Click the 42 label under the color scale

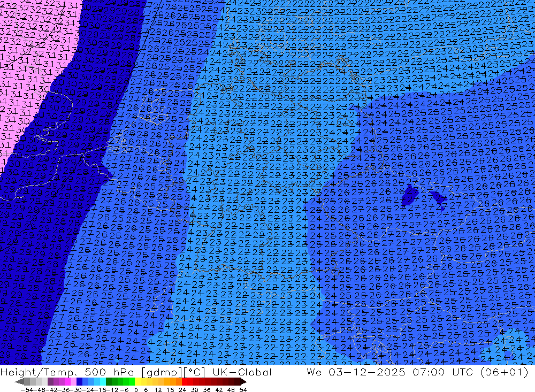coord(219,390)
